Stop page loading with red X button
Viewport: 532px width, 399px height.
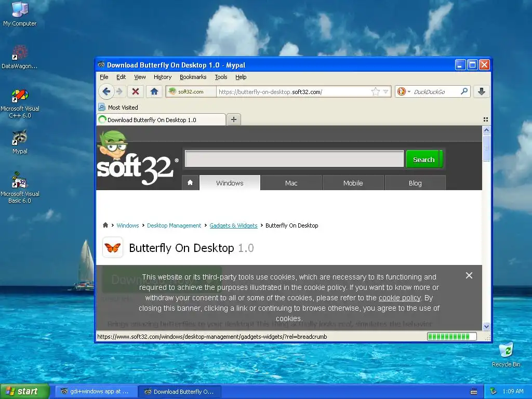coord(136,91)
